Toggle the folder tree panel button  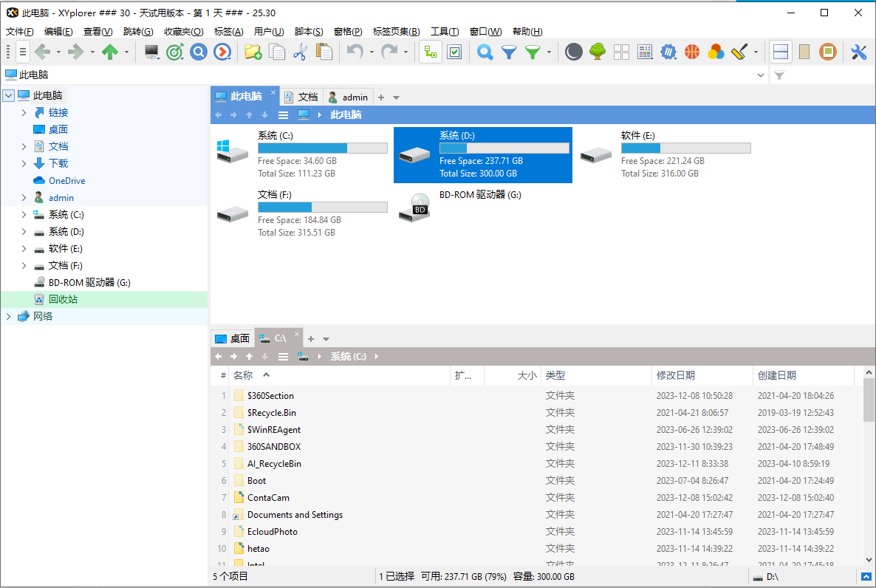430,52
